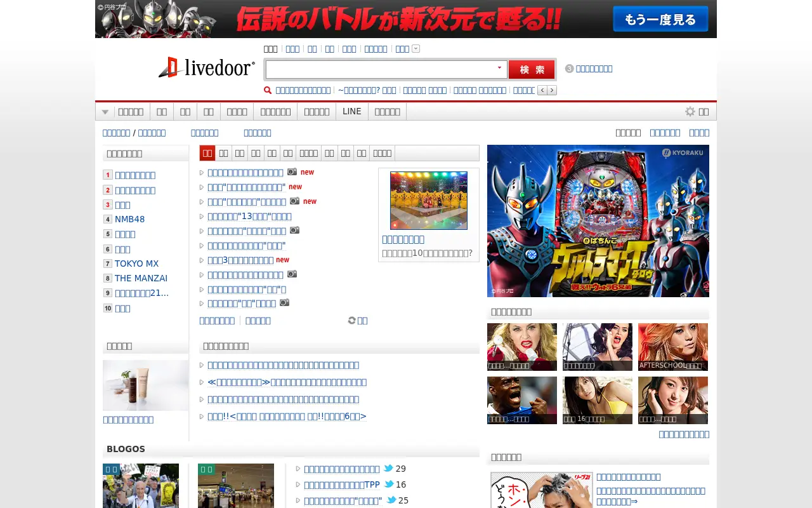Click the Twitter bird icon beside count 25
Viewport: 812px width, 508px height.
tap(391, 500)
